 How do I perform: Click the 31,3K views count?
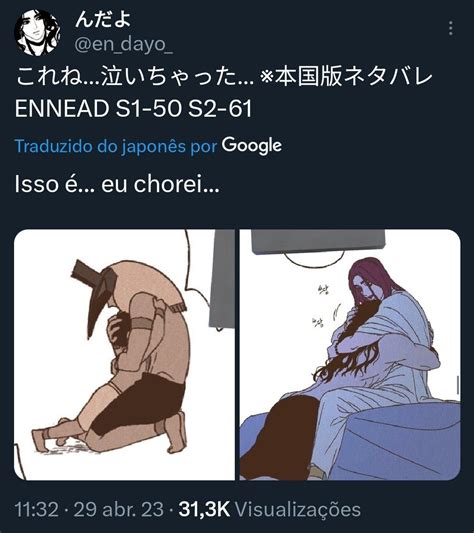tap(204, 510)
